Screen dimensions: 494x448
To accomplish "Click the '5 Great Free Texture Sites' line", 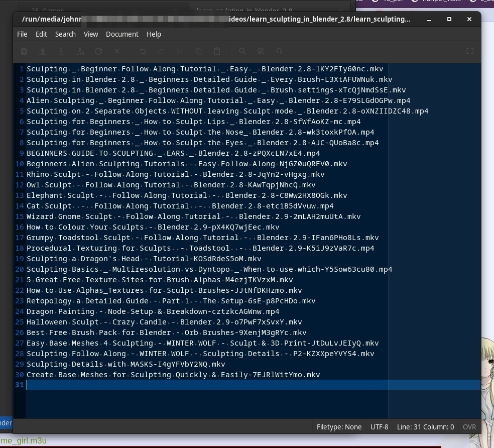I will pos(160,280).
